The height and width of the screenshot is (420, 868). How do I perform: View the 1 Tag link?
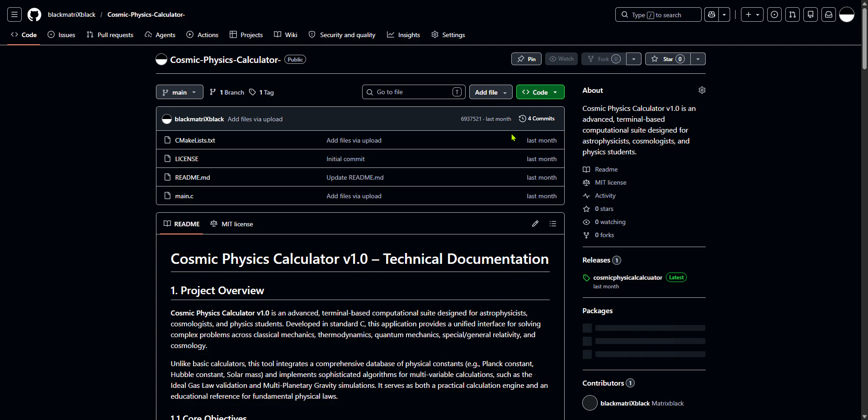[262, 92]
